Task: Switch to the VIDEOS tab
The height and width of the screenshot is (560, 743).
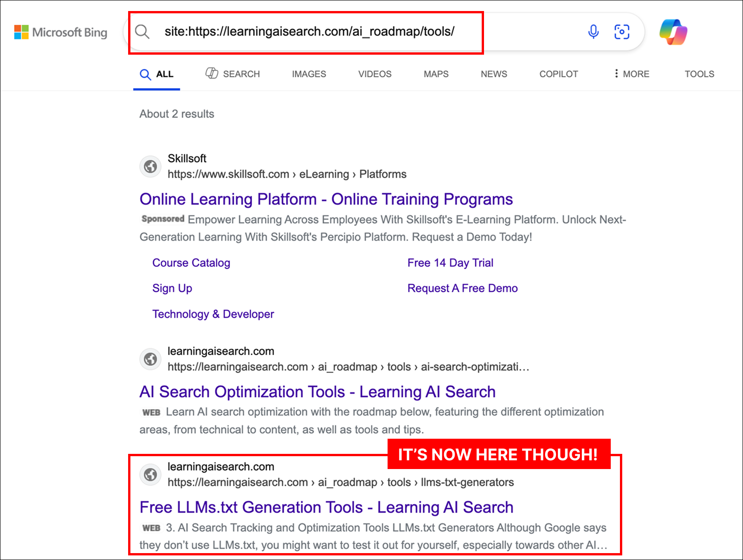Action: click(x=375, y=74)
